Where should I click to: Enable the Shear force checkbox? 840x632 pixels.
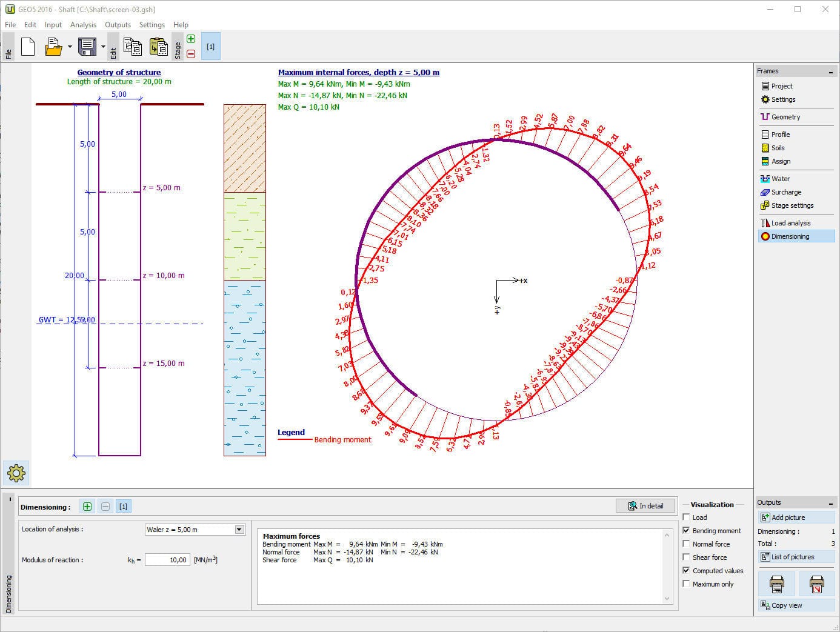[686, 557]
